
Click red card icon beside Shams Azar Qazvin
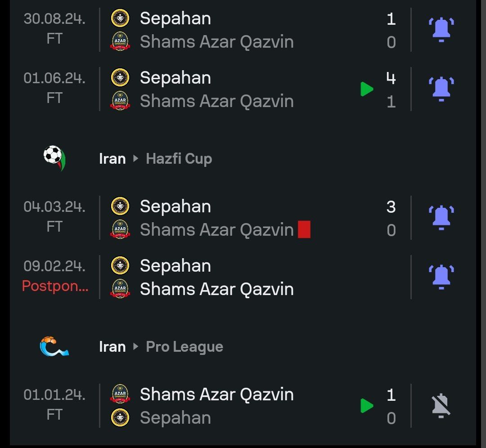click(304, 230)
